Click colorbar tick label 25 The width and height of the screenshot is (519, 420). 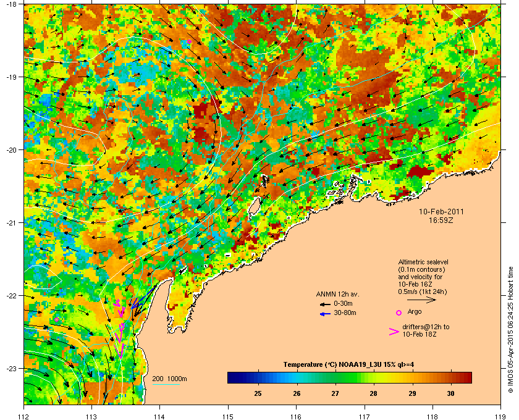258,393
